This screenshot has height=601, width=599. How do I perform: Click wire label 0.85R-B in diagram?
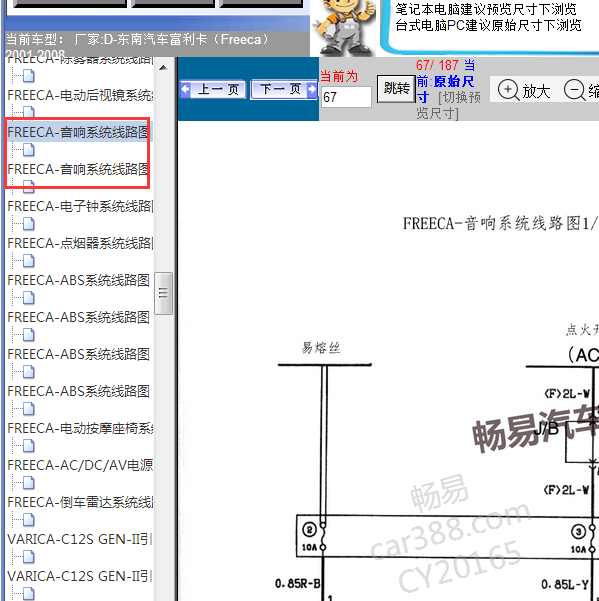click(298, 584)
